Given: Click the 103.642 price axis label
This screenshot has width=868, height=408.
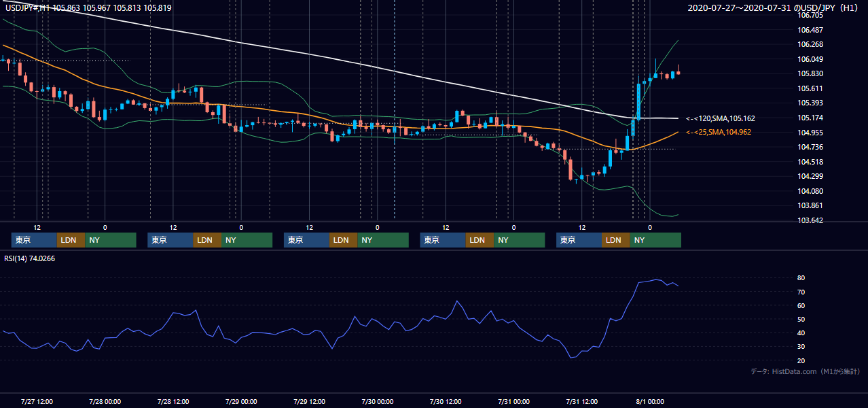Looking at the screenshot, I should (x=810, y=220).
